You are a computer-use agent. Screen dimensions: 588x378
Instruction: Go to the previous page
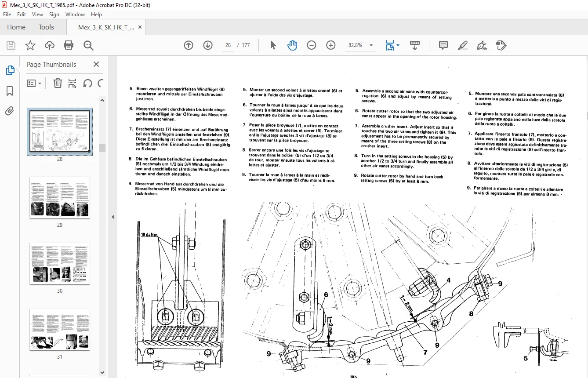pos(189,45)
